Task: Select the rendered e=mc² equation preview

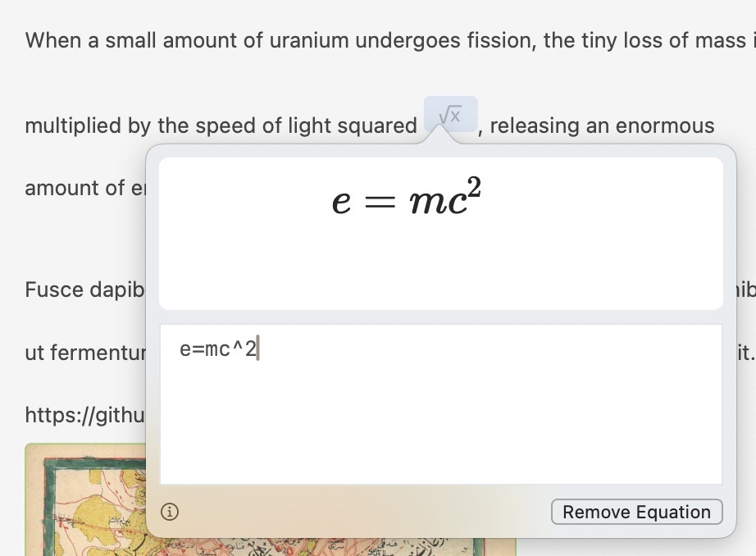Action: coord(408,199)
